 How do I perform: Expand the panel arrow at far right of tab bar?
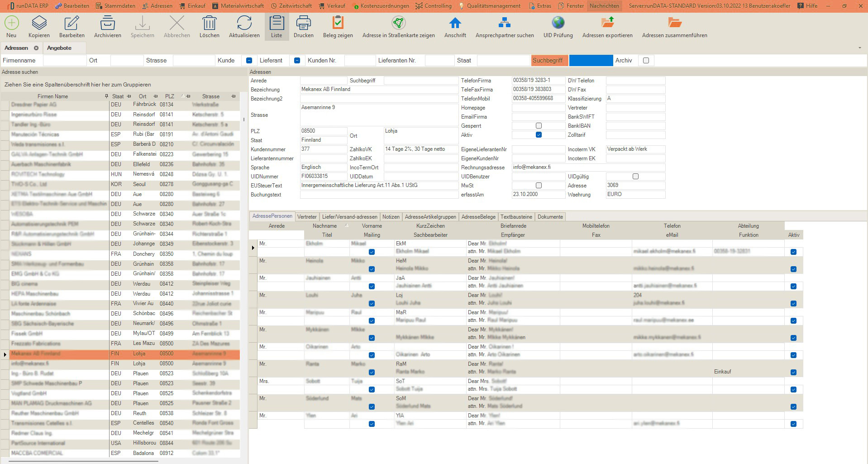pyautogui.click(x=859, y=48)
